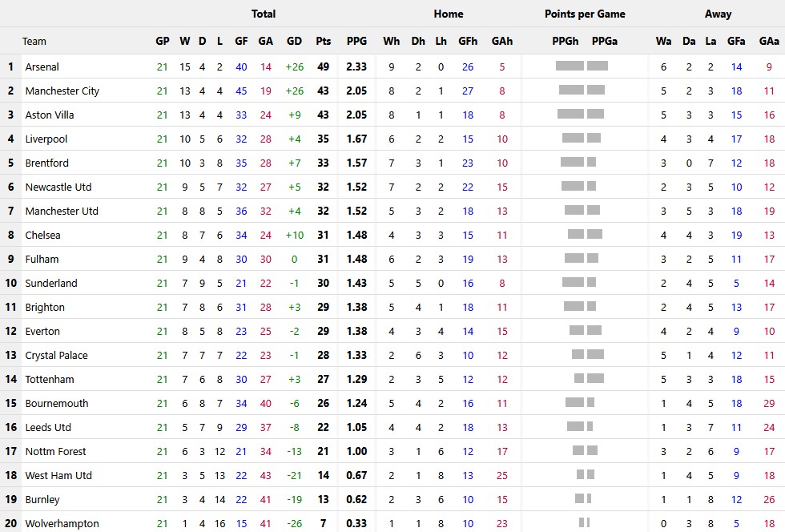Image resolution: width=785 pixels, height=532 pixels.
Task: Sort by the GD column header
Action: click(x=294, y=41)
